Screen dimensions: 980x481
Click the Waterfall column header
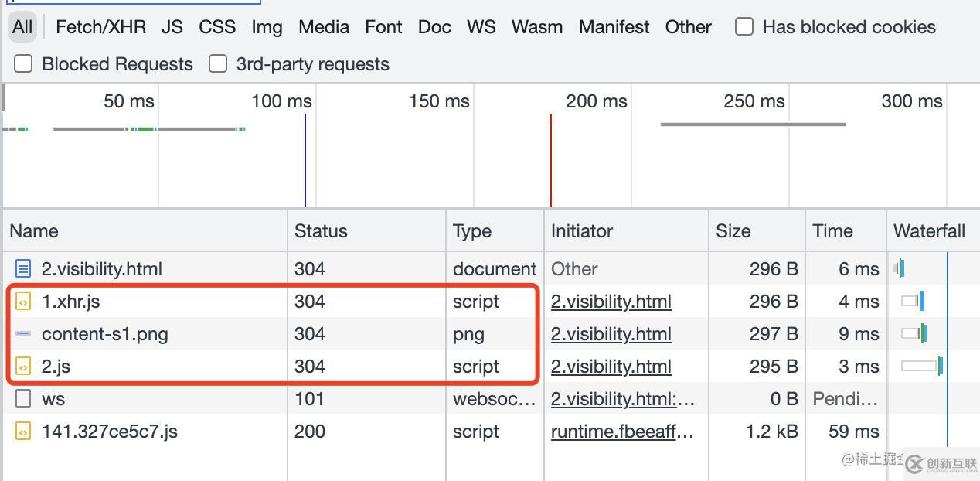point(929,231)
